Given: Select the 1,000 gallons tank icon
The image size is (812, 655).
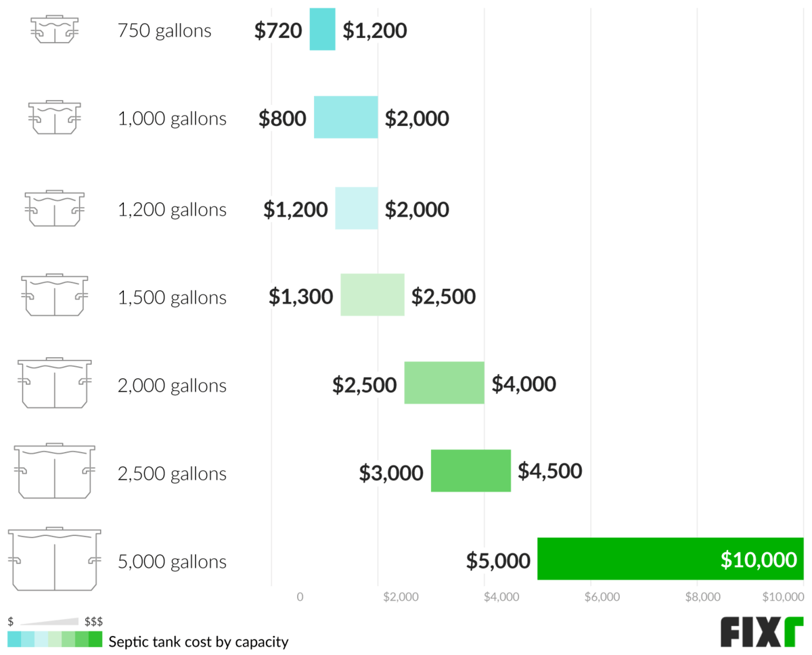Looking at the screenshot, I should pyautogui.click(x=54, y=118).
